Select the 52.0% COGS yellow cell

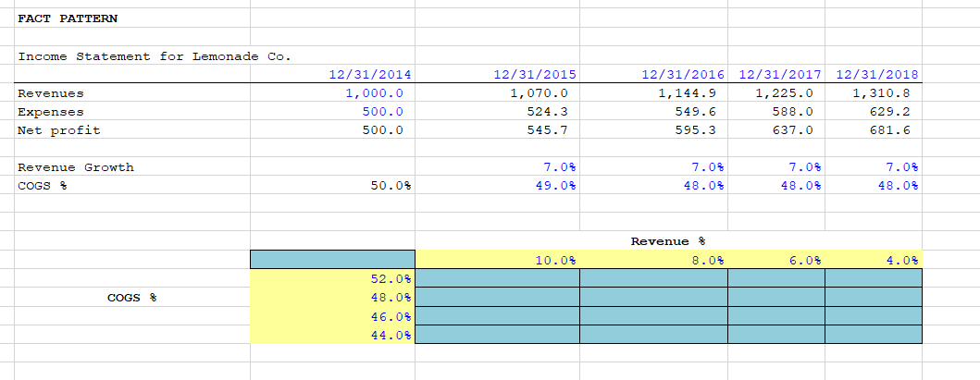coord(332,278)
